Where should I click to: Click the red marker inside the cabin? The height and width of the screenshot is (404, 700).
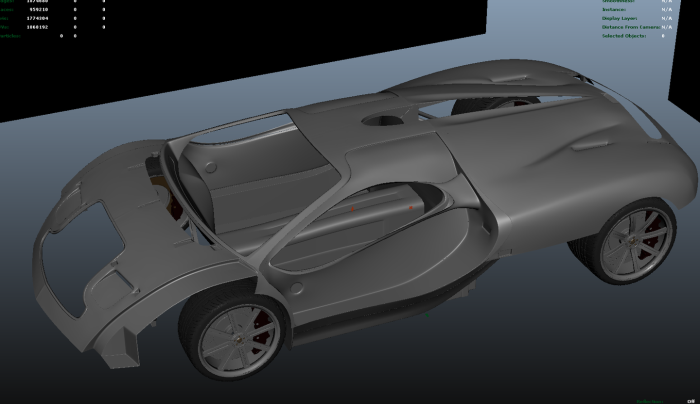[352, 211]
